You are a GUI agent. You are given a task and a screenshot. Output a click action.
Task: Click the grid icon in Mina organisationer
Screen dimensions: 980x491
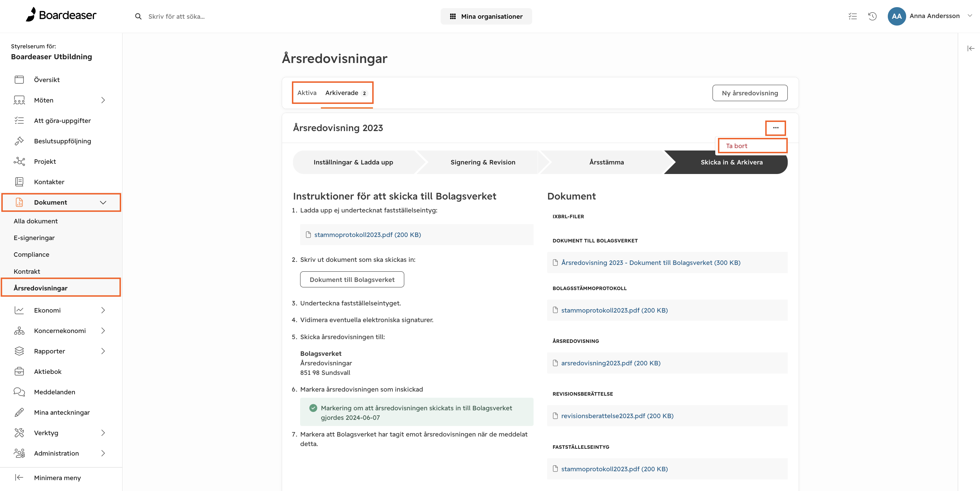tap(453, 16)
